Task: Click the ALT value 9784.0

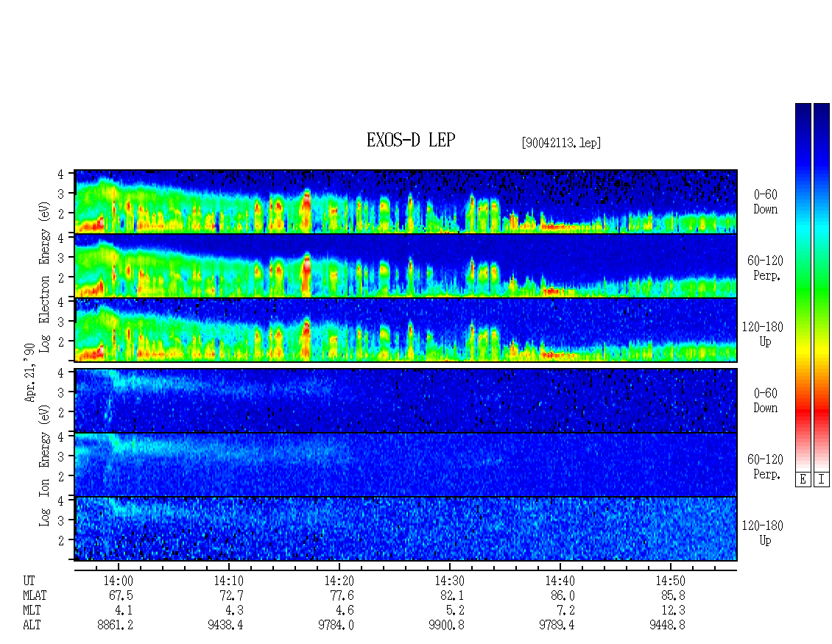Action: tap(336, 626)
